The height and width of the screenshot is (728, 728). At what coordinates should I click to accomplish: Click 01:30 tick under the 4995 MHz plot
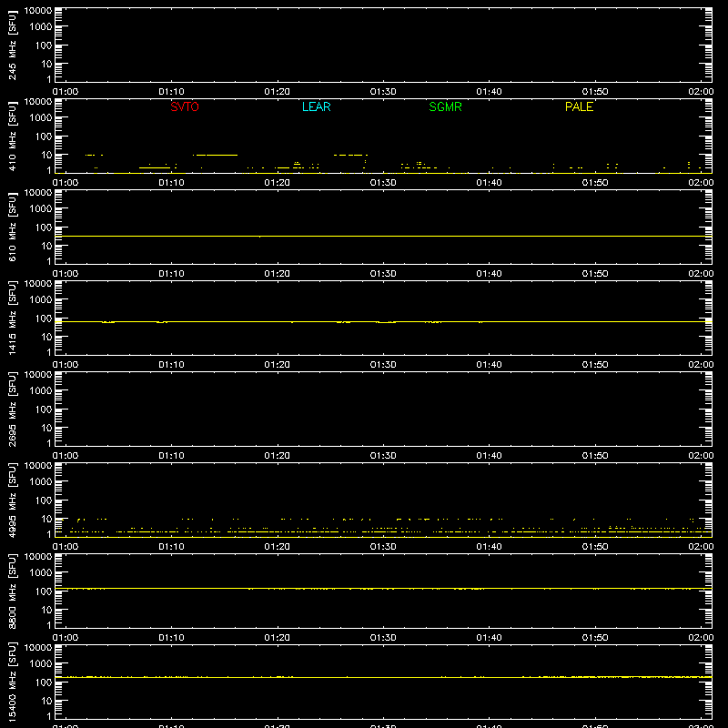(x=383, y=547)
